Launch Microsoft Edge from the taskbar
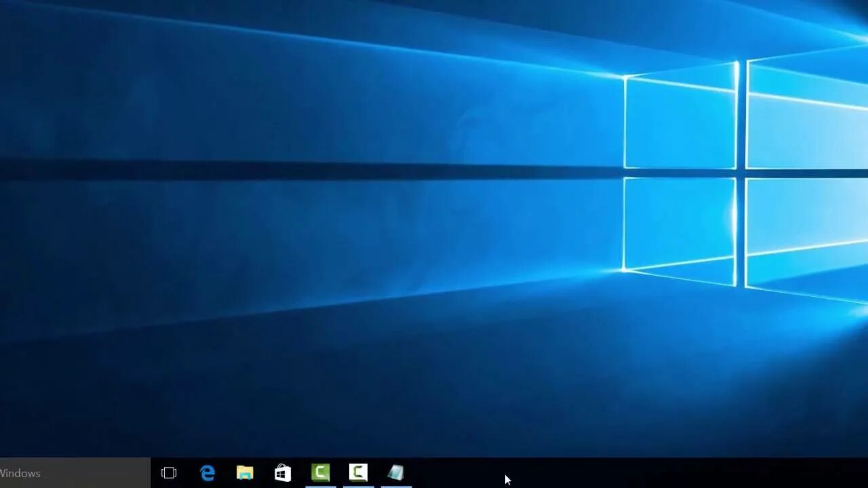 click(x=208, y=473)
